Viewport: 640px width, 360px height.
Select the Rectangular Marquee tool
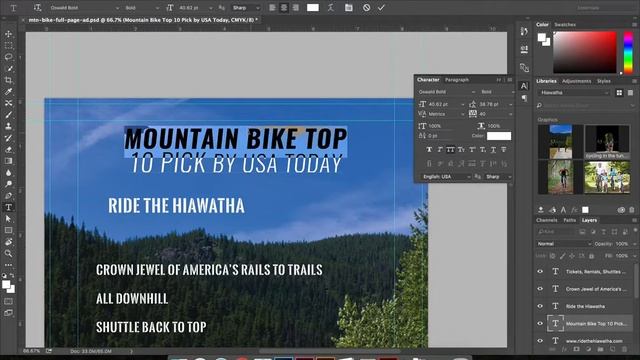[x=8, y=45]
